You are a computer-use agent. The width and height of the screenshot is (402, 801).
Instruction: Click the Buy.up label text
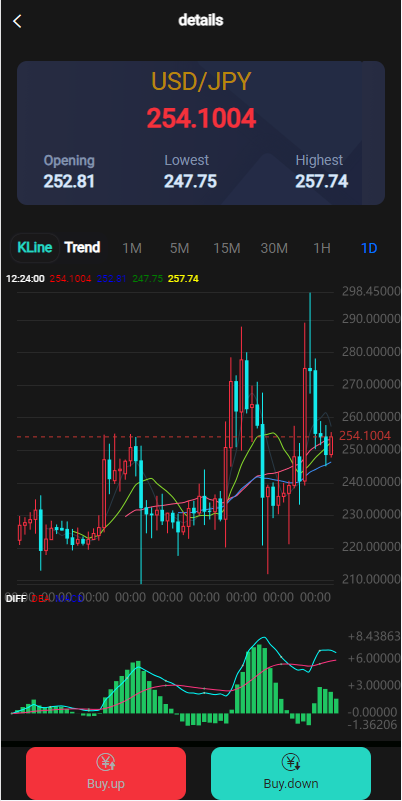(x=106, y=784)
